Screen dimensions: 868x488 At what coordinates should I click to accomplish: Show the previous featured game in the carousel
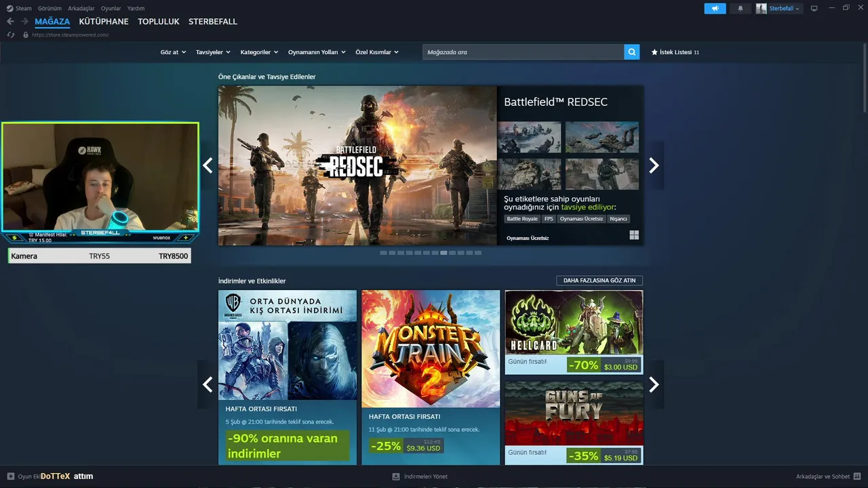(x=208, y=165)
